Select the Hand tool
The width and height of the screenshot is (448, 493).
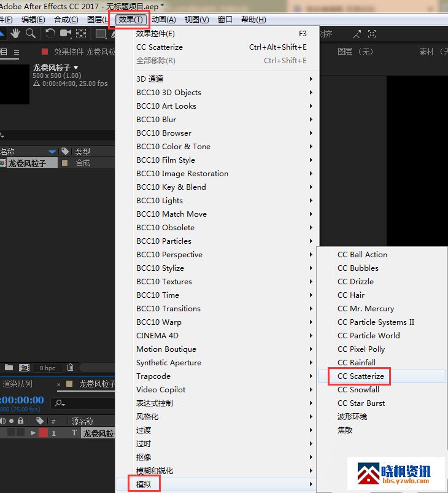[x=15, y=33]
